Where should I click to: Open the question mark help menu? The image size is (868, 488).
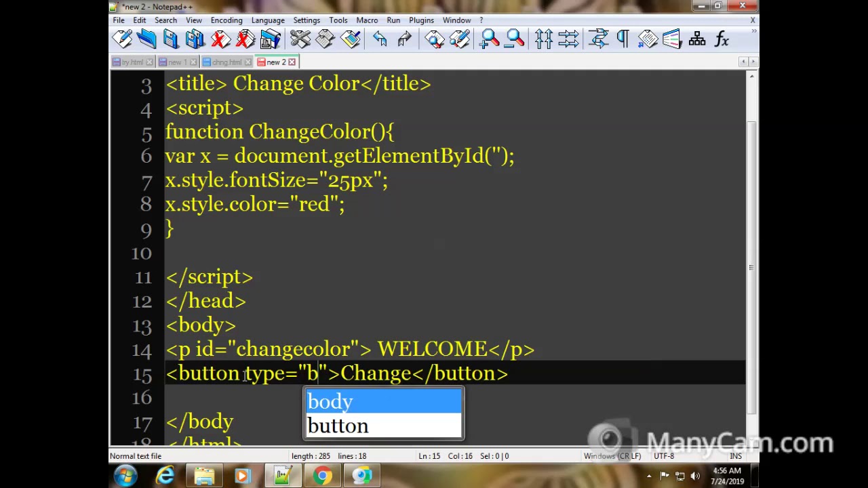(x=481, y=20)
